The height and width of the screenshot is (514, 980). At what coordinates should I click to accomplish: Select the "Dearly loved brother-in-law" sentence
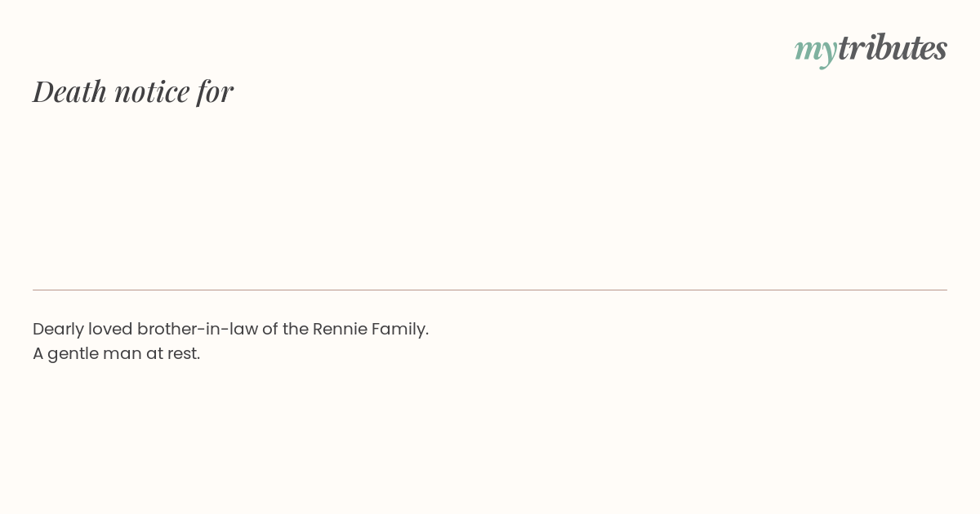(x=230, y=329)
